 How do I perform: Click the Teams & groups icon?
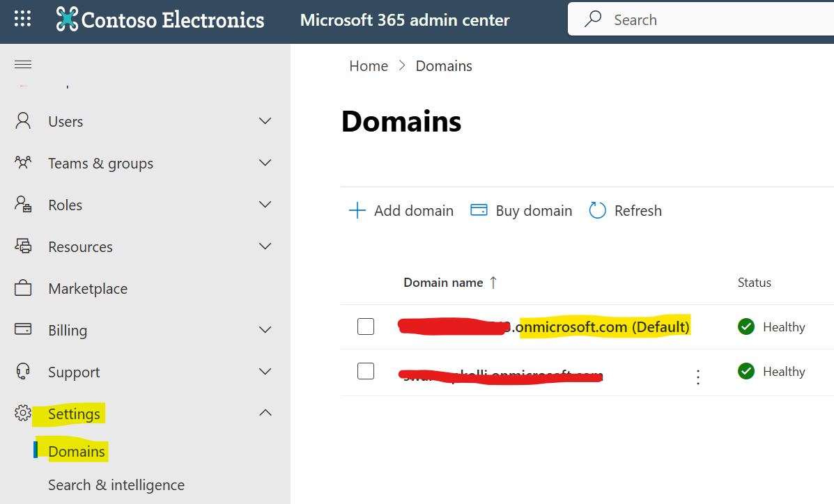click(x=23, y=162)
